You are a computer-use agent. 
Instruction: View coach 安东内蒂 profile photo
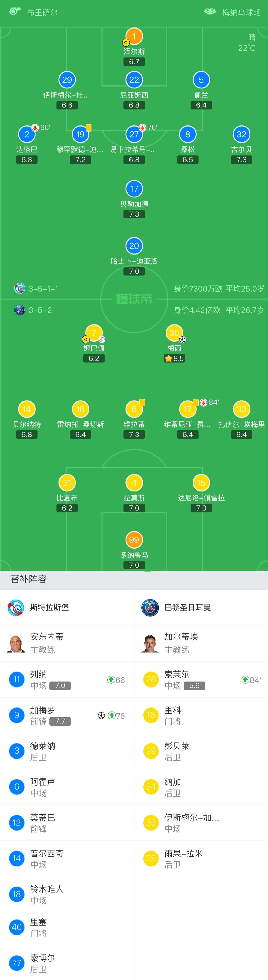(16, 643)
